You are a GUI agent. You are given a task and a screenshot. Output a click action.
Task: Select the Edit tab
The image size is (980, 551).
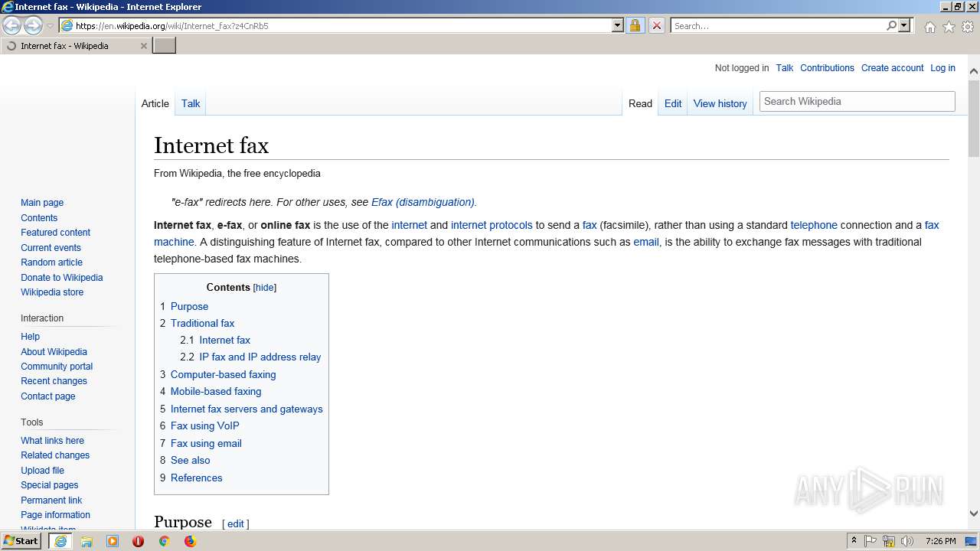[673, 104]
